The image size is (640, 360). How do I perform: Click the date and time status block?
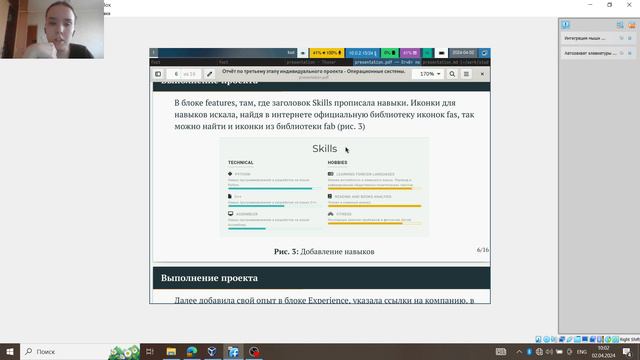[463, 53]
